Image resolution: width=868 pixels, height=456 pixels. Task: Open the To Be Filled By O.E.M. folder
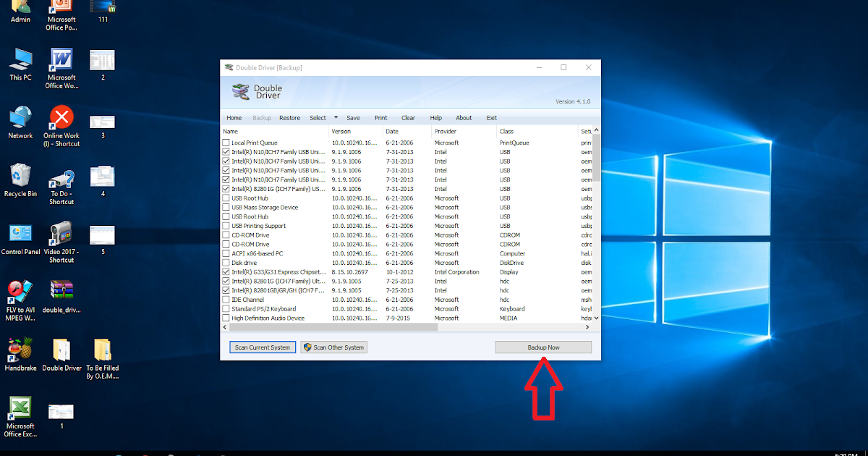[103, 360]
